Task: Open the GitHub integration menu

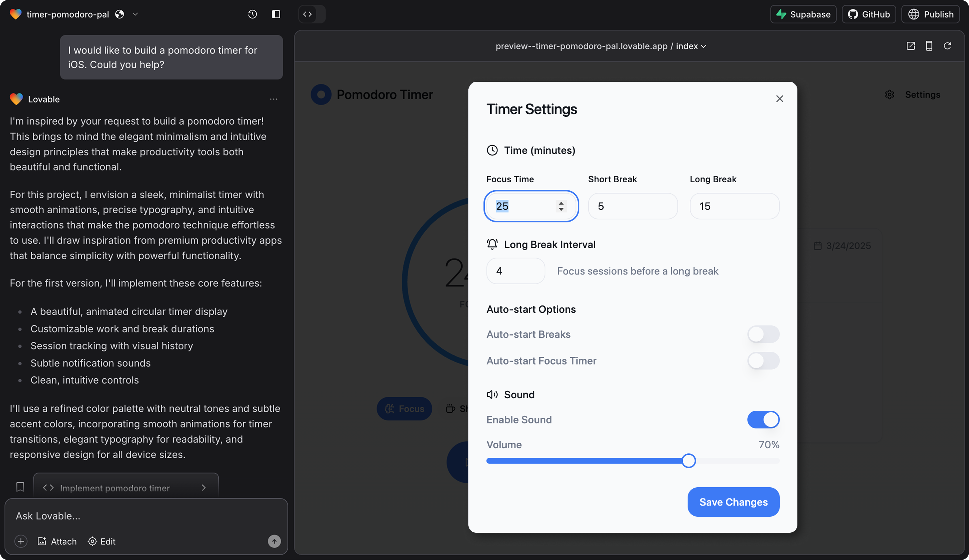Action: click(x=868, y=14)
